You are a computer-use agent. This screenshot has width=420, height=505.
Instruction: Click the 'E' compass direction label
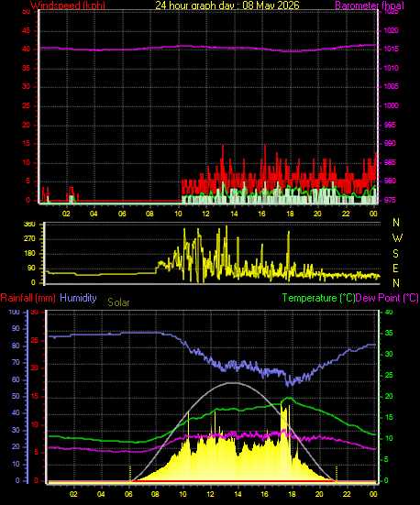click(x=395, y=269)
